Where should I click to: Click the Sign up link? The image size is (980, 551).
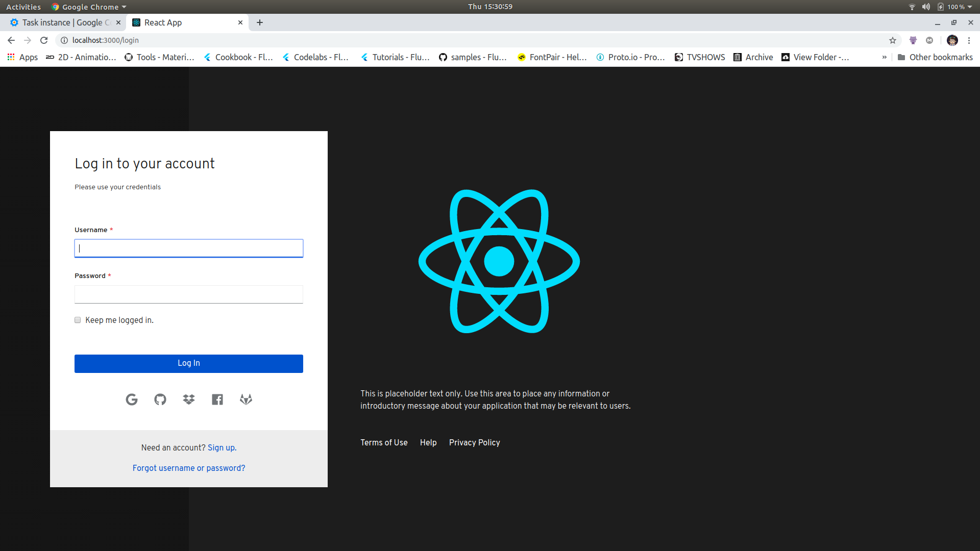(x=222, y=447)
